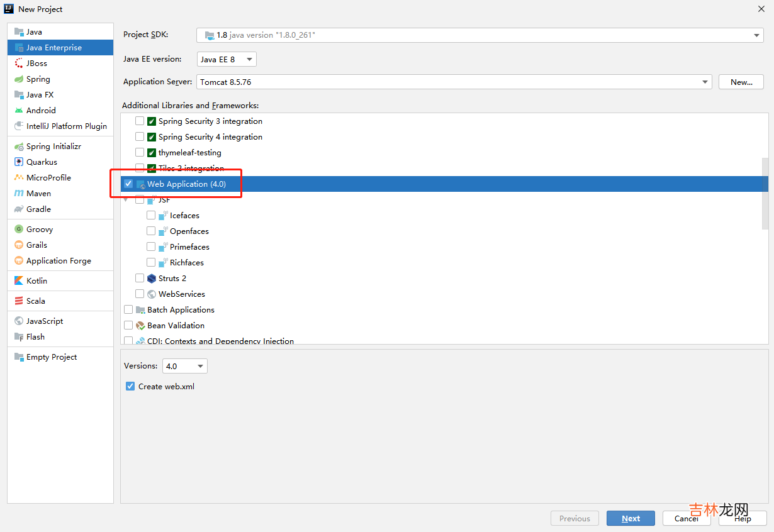Choose the Spring leaf icon in sidebar
The width and height of the screenshot is (774, 532).
(x=19, y=79)
